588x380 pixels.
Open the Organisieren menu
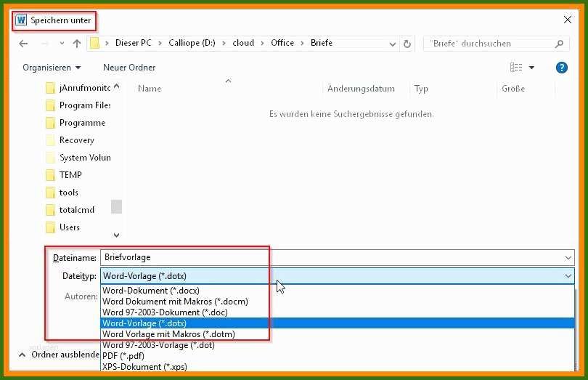(52, 68)
